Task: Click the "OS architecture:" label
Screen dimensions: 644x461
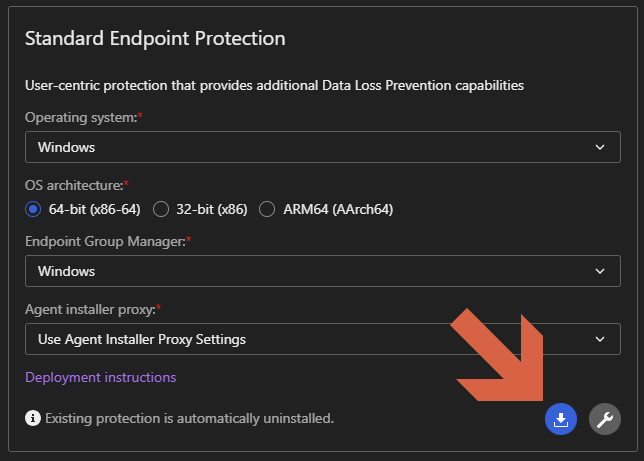Action: pos(76,185)
